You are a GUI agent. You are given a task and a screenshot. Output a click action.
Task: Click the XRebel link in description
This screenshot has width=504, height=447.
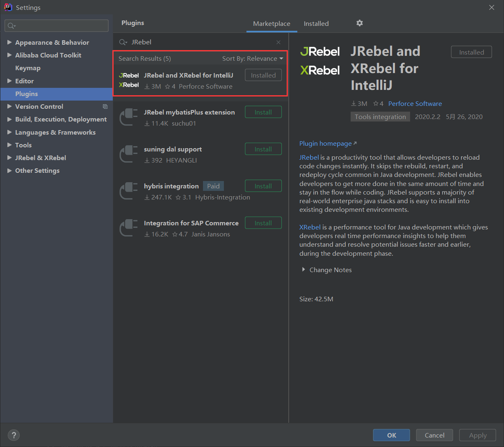tap(310, 227)
